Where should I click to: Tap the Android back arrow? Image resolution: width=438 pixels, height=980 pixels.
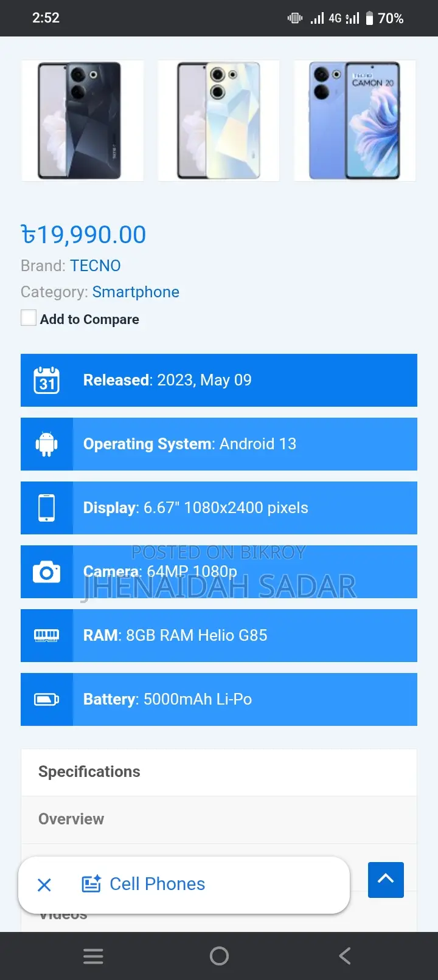[345, 956]
